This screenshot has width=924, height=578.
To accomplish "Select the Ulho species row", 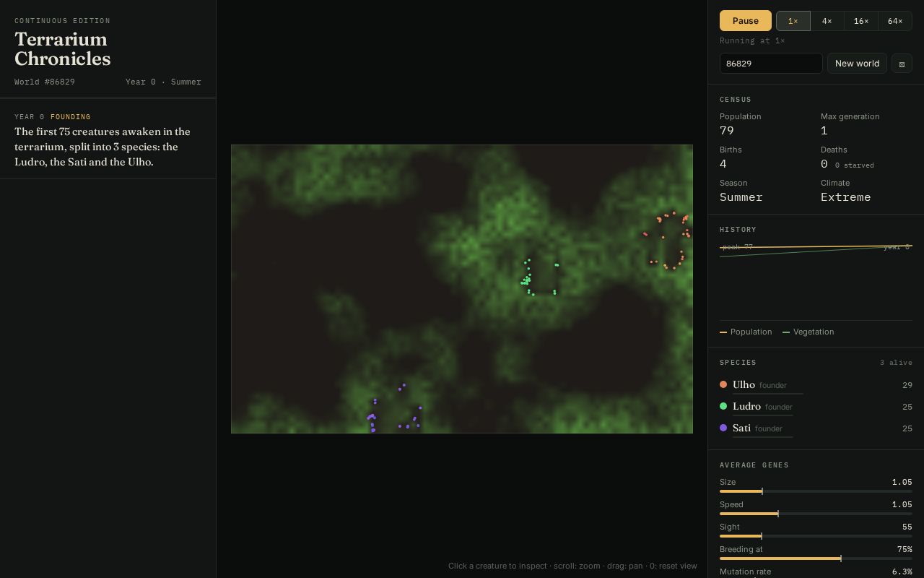I will [816, 385].
